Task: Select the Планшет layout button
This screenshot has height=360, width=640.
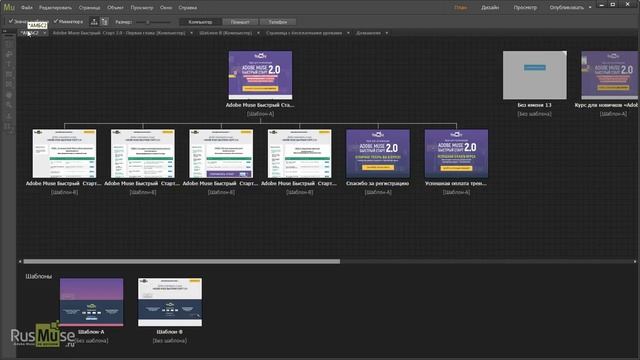Action: pos(240,22)
